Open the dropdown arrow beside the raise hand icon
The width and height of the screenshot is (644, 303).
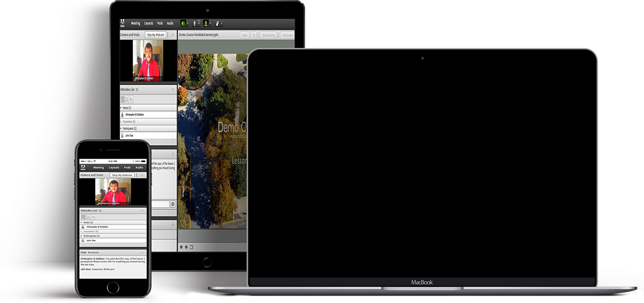pos(222,24)
